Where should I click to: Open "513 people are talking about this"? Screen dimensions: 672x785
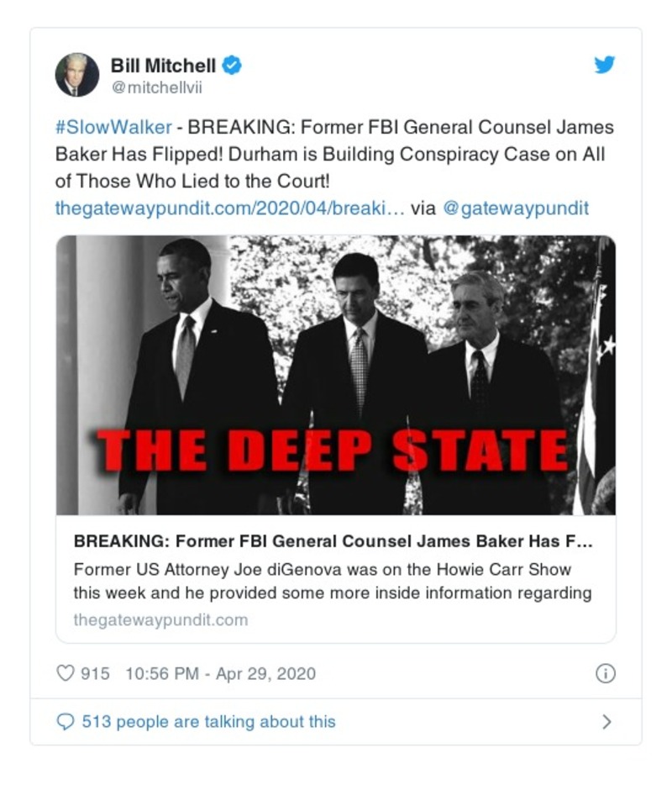[208, 721]
